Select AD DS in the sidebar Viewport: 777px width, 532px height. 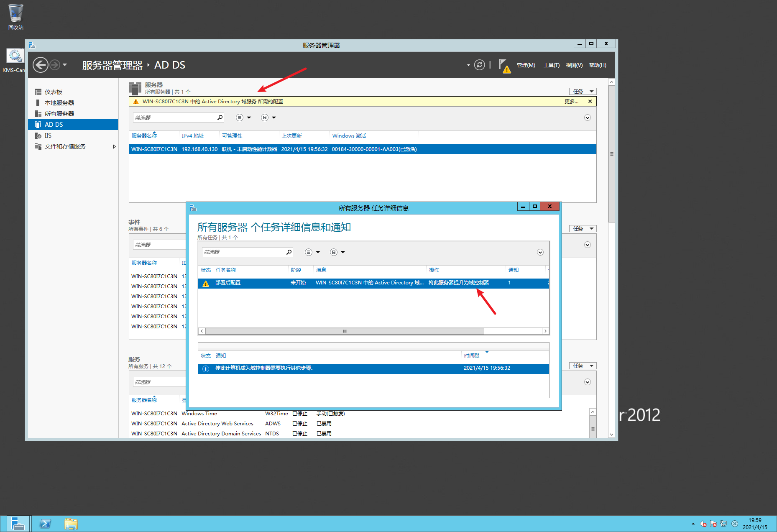(73, 125)
